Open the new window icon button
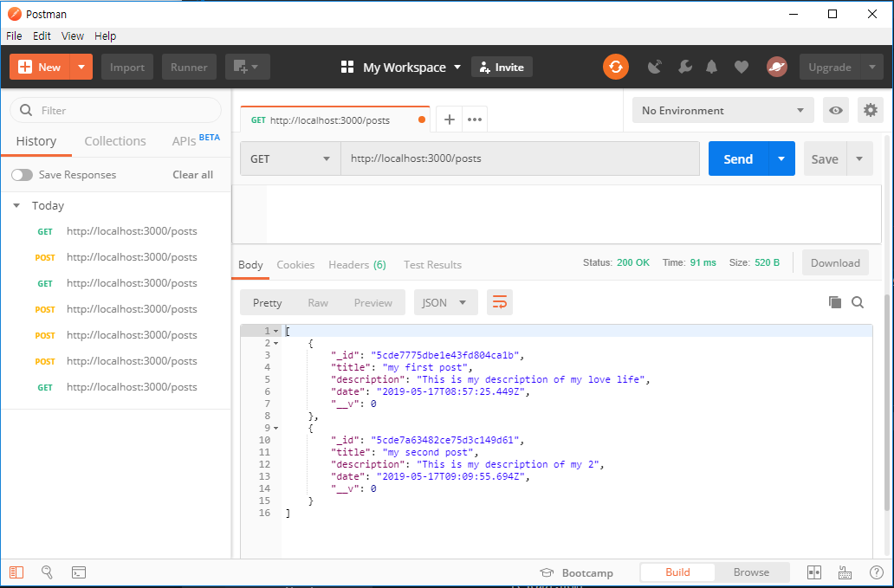Screen dimensions: 894x588 click(248, 68)
